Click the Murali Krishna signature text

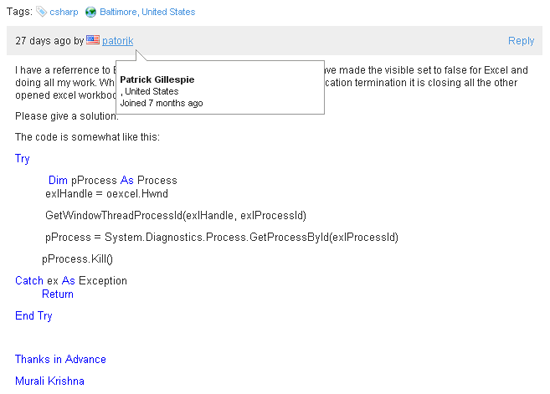tap(49, 381)
